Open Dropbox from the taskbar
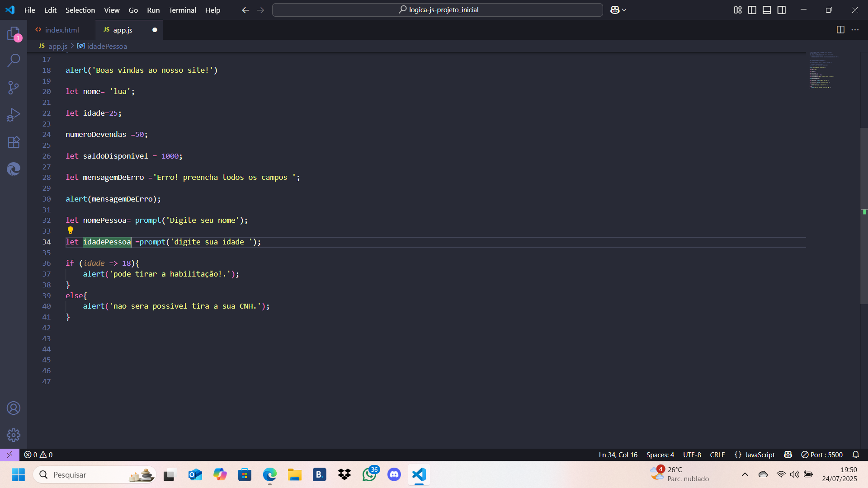The width and height of the screenshot is (868, 488). pos(344,474)
